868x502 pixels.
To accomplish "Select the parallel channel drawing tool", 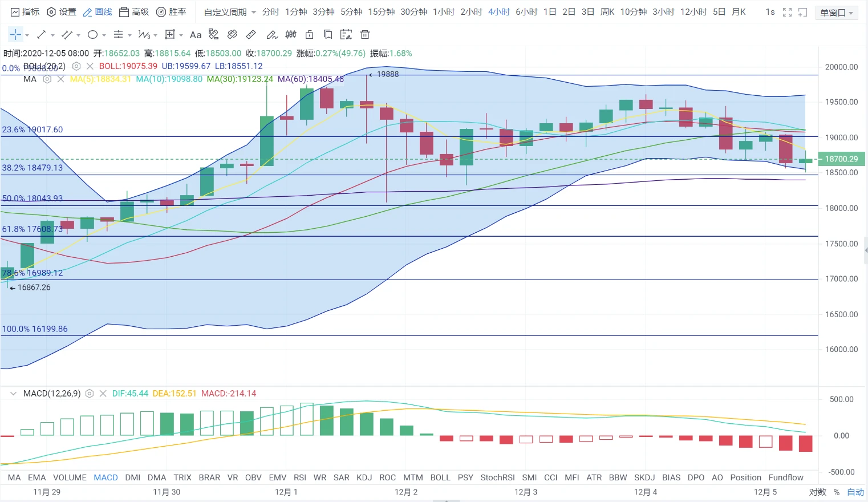I will click(x=67, y=35).
